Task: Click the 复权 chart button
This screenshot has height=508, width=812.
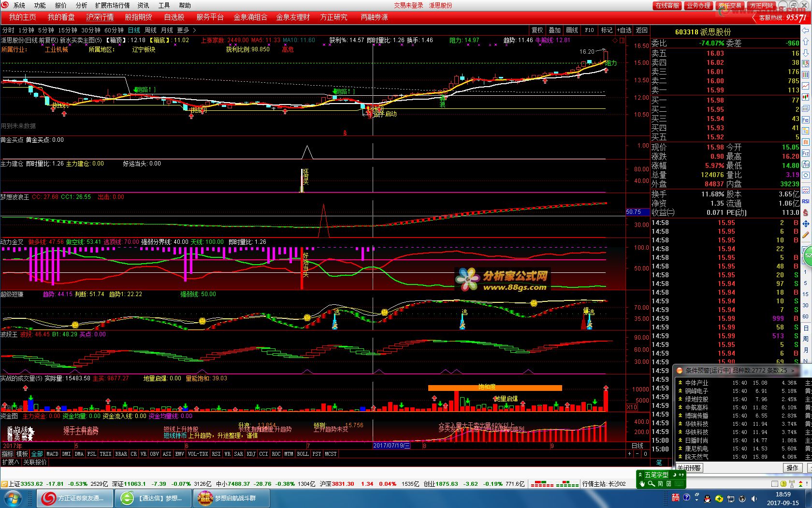Action: pyautogui.click(x=537, y=30)
